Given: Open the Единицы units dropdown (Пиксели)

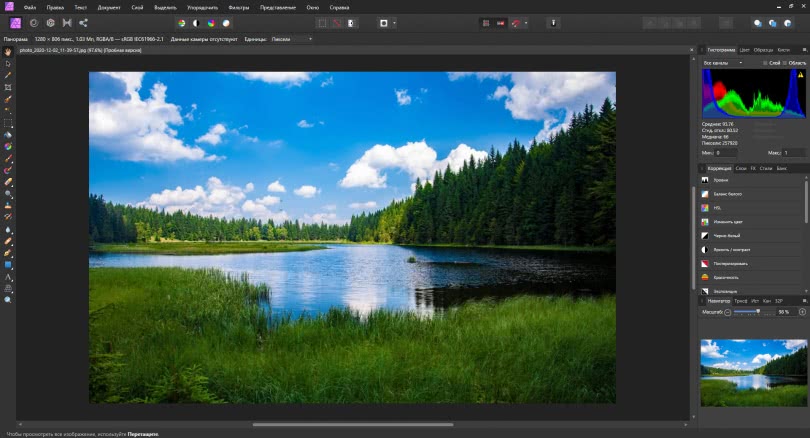Looking at the screenshot, I should click(291, 39).
